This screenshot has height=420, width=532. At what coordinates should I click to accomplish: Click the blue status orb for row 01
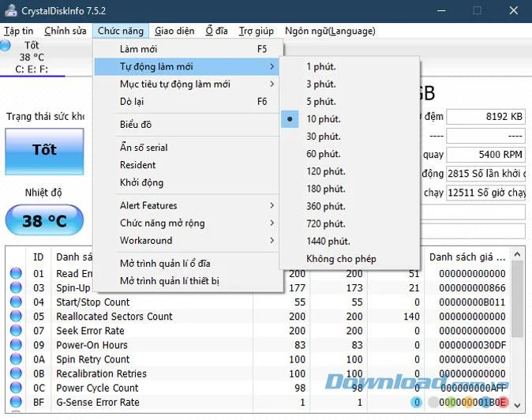(16, 273)
